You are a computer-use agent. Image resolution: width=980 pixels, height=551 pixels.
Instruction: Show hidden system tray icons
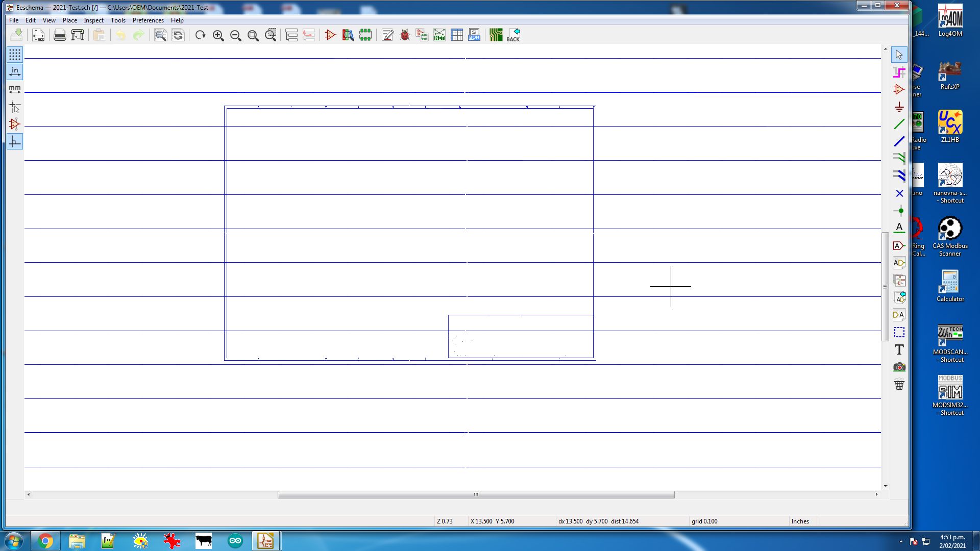901,541
